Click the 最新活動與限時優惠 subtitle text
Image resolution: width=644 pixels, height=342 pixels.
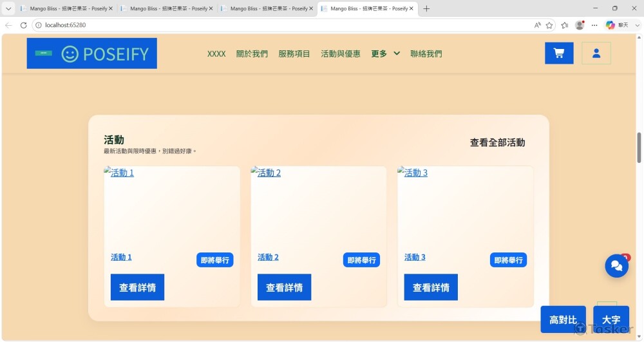(150, 151)
